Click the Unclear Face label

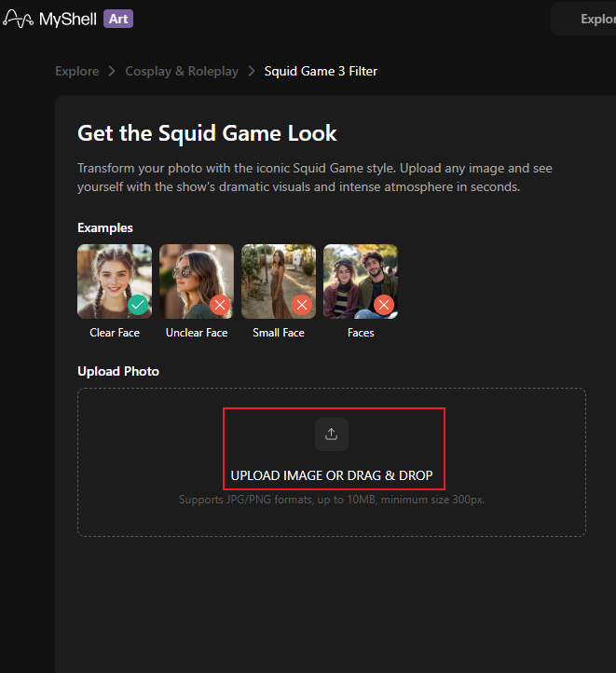pyautogui.click(x=197, y=333)
